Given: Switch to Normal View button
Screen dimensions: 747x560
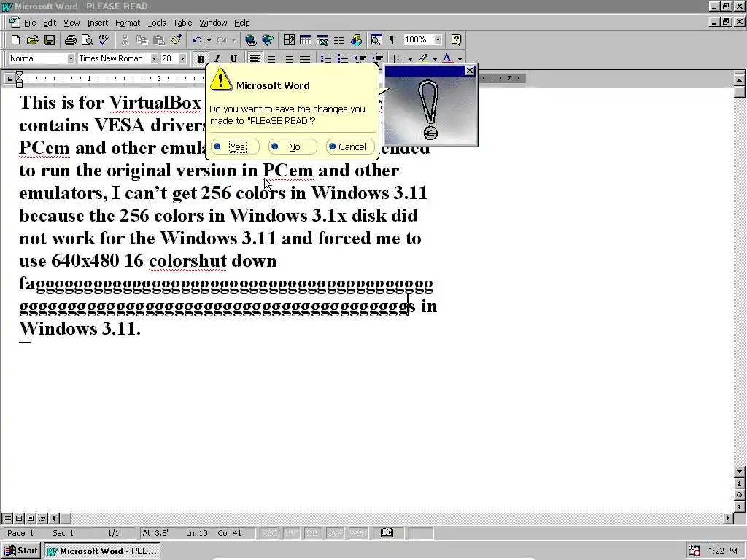Looking at the screenshot, I should (x=7, y=518).
